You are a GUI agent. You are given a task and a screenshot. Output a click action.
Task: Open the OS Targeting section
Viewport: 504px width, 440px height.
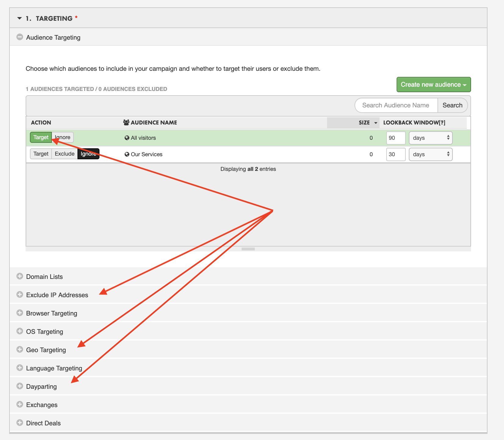coord(248,331)
